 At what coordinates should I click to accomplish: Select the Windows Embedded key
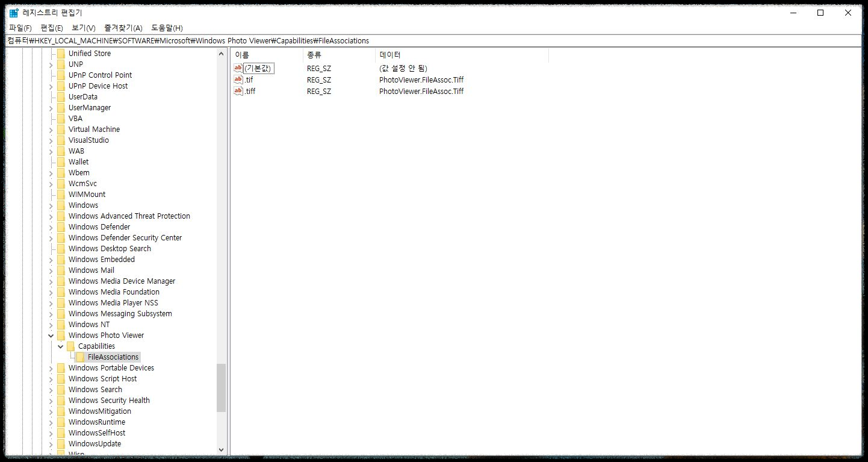[x=102, y=260]
